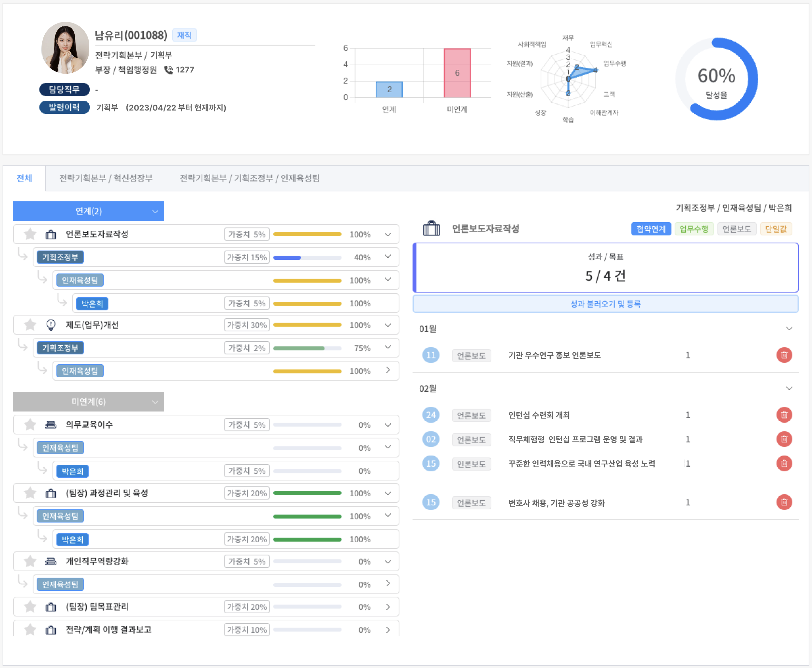Viewport: 812px width, 668px height.
Task: Click the lightbulb icon of 제도(업무)개선
Action: [51, 325]
